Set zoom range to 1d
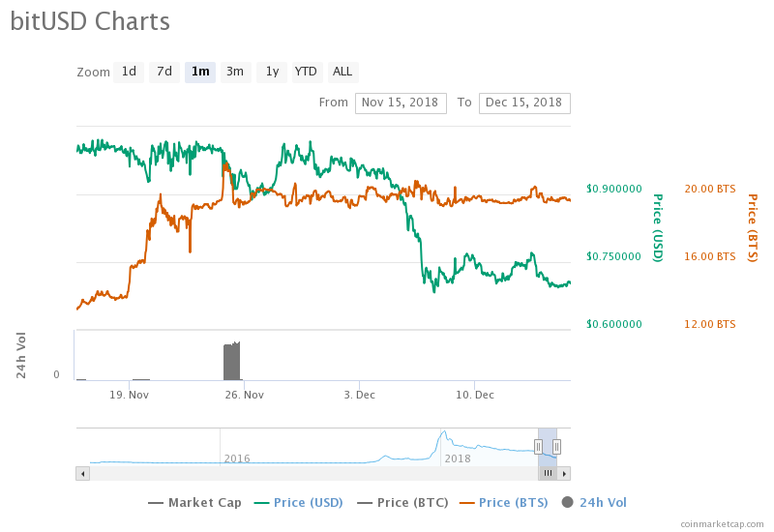The image size is (774, 532). (129, 72)
